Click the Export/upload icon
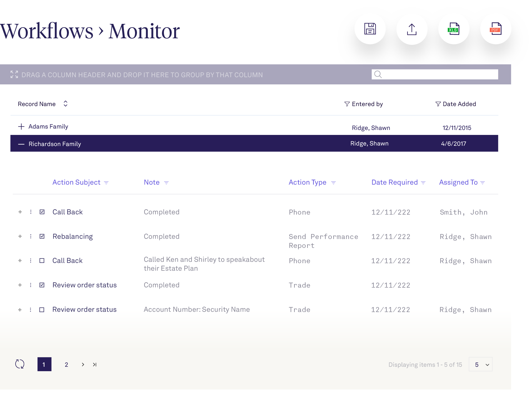 [412, 29]
